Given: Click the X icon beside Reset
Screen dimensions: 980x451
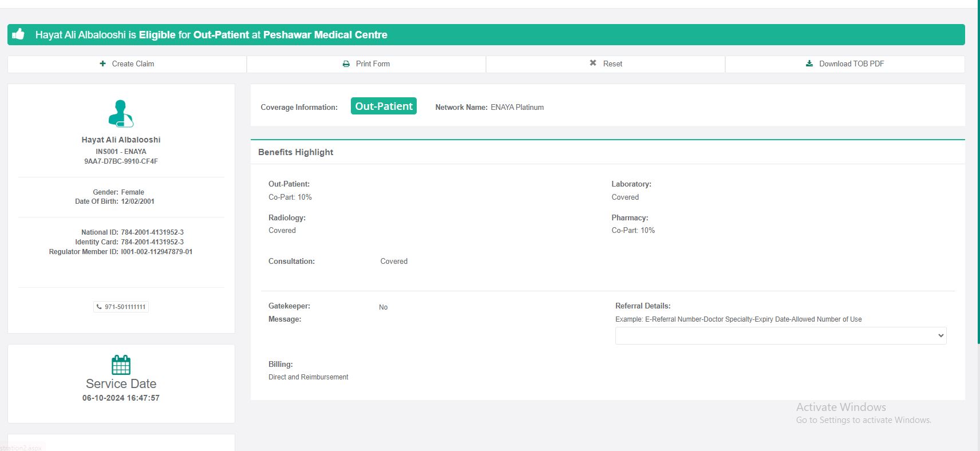Looking at the screenshot, I should coord(593,63).
